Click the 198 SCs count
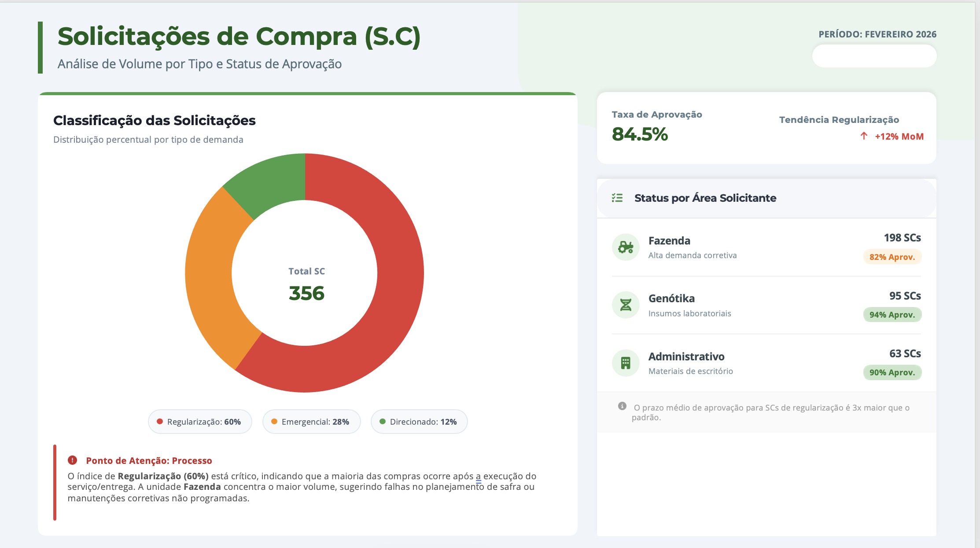The width and height of the screenshot is (980, 548). coord(902,238)
